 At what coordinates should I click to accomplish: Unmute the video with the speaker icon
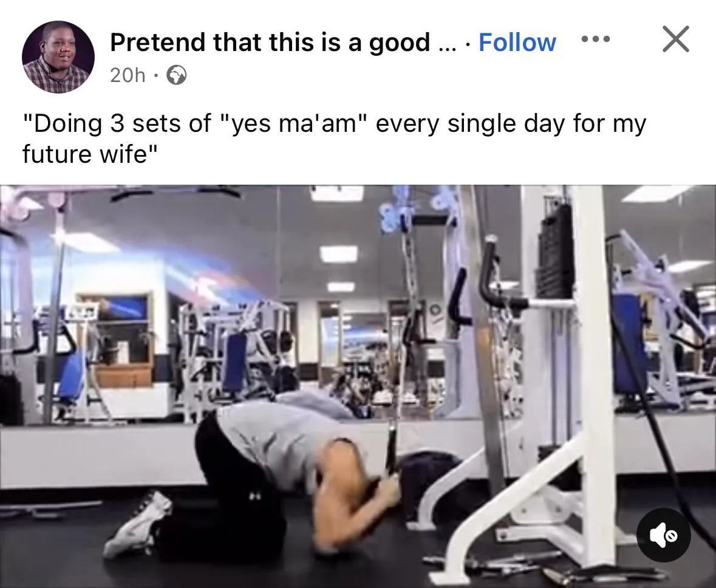(664, 535)
